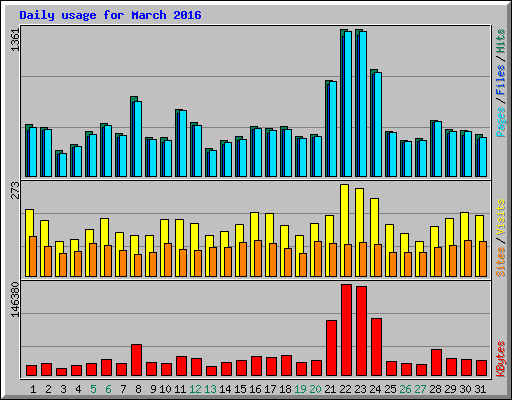Click the 1361 axis value label
Viewport: 512px width, 400px height.
click(x=15, y=40)
